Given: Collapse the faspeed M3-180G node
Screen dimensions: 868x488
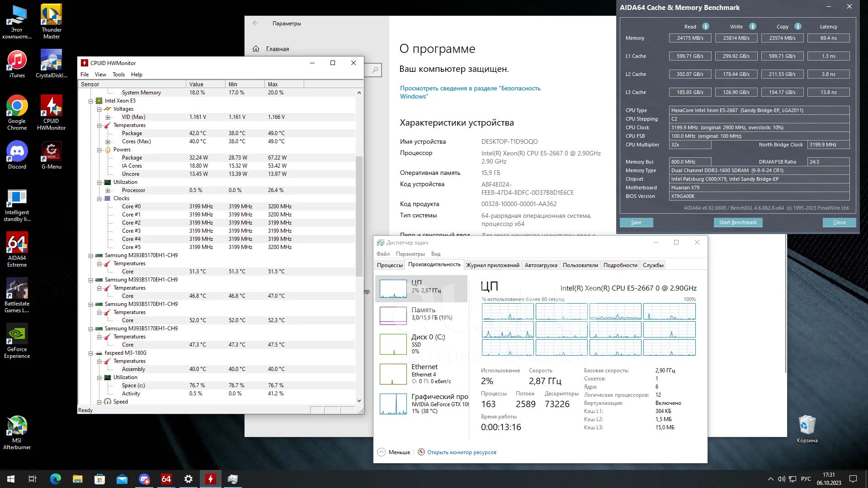Looking at the screenshot, I should pos(90,353).
